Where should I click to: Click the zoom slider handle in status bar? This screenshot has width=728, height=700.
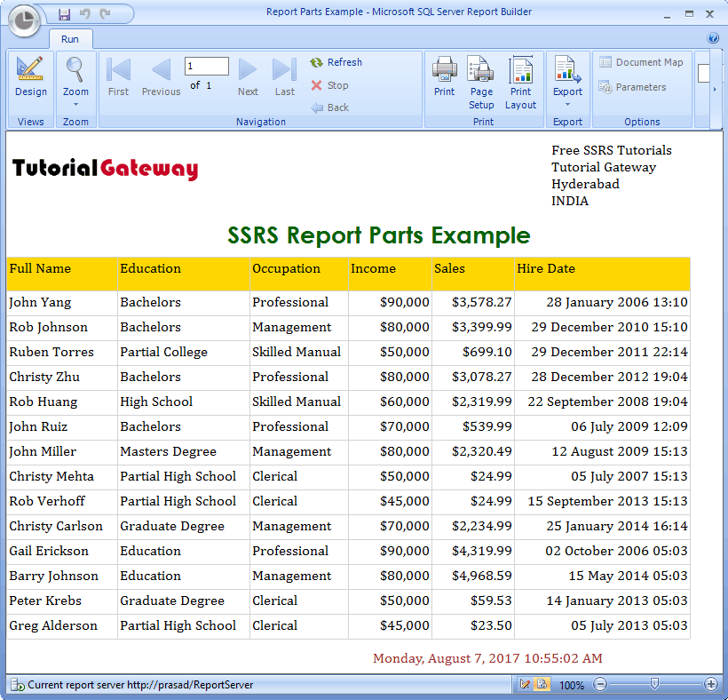point(654,684)
